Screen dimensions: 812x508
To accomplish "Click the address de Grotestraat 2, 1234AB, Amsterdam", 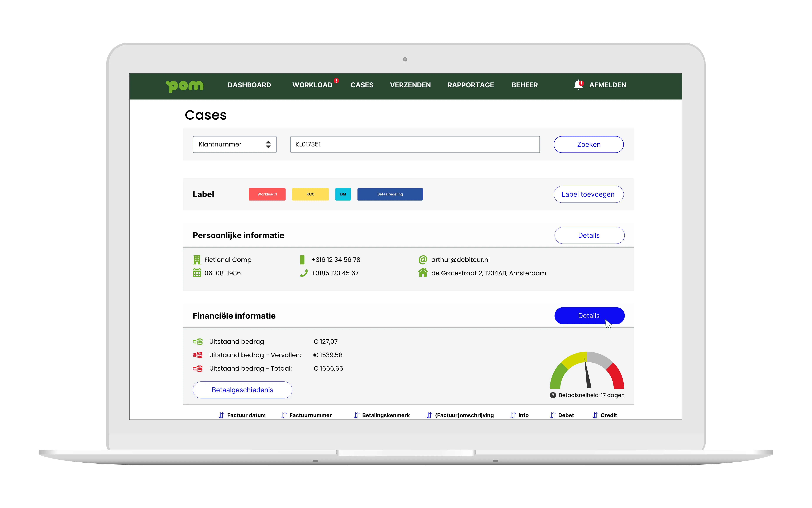I will (x=488, y=273).
